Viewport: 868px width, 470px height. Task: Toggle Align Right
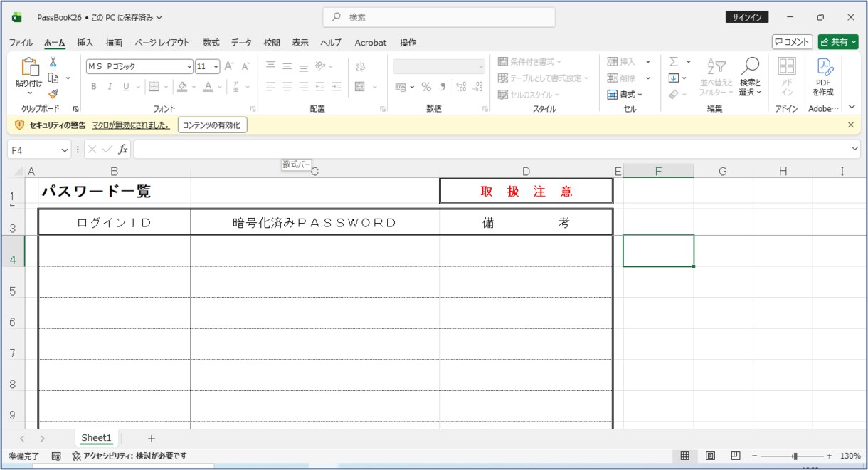[303, 87]
